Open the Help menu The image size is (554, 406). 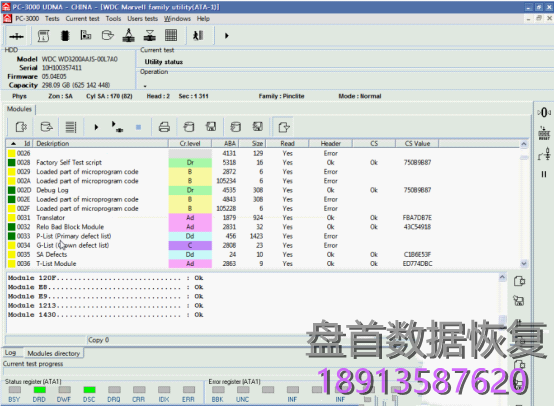click(x=203, y=18)
